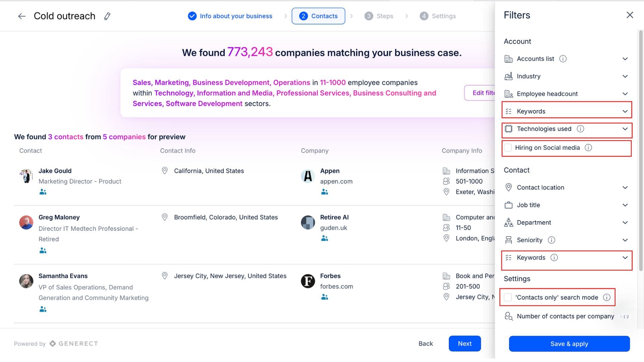644x362 pixels.
Task: Click the Save & apply button
Action: coord(569,344)
